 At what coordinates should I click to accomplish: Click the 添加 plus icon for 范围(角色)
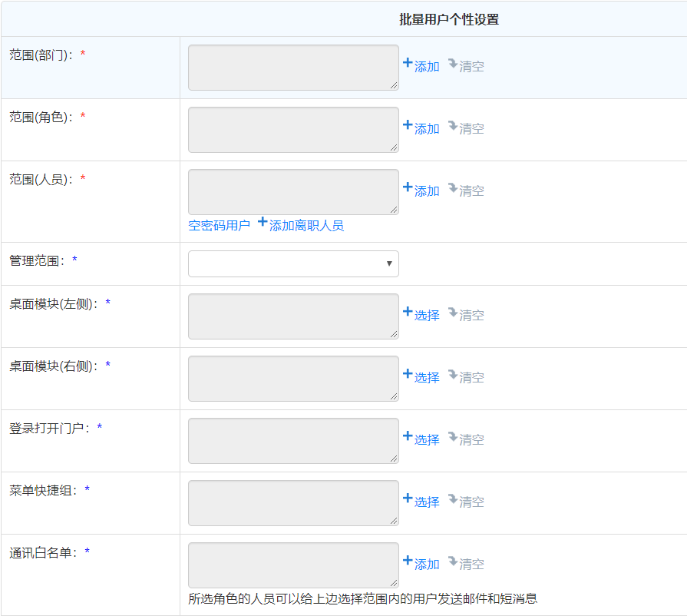[408, 125]
